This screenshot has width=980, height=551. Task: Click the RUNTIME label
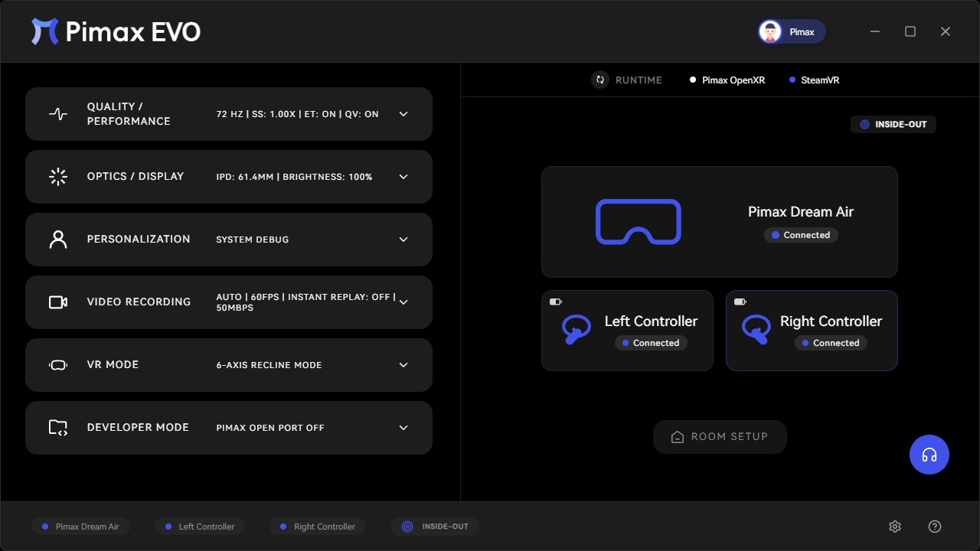639,80
